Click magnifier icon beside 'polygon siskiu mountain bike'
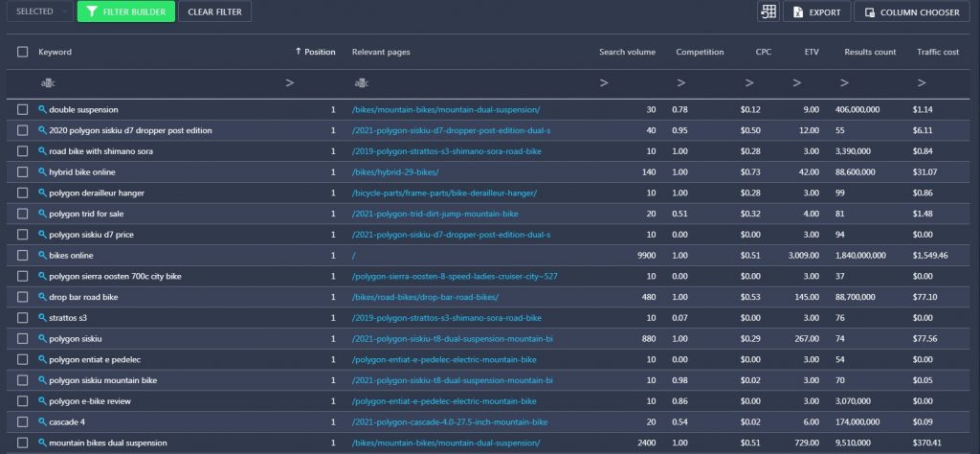The height and width of the screenshot is (454, 980). coord(42,380)
